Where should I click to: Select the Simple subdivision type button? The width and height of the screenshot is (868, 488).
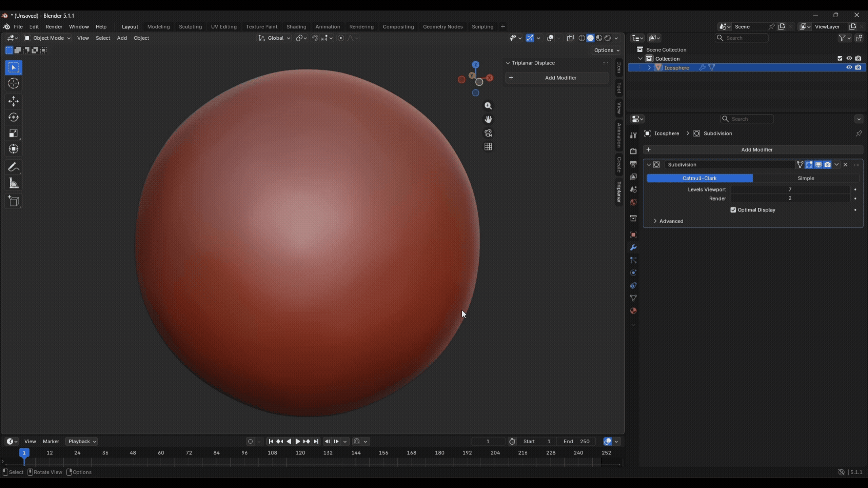(806, 178)
